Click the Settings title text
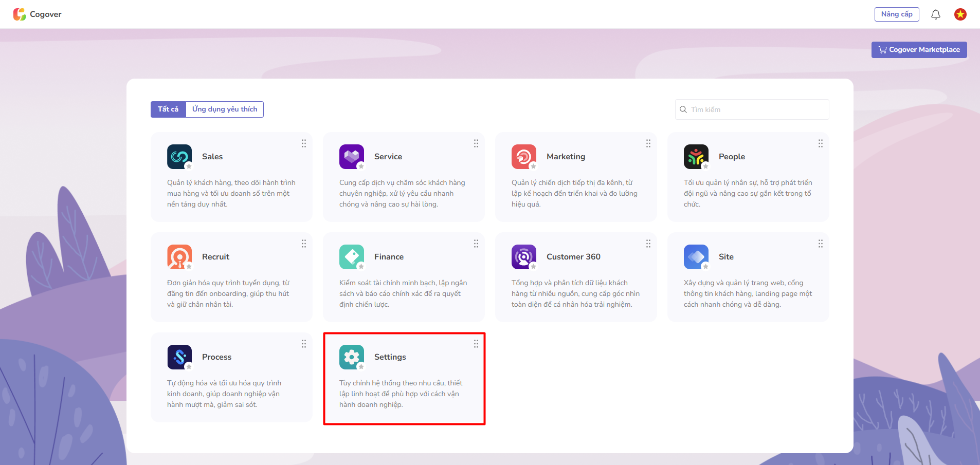This screenshot has width=980, height=465. coord(390,357)
